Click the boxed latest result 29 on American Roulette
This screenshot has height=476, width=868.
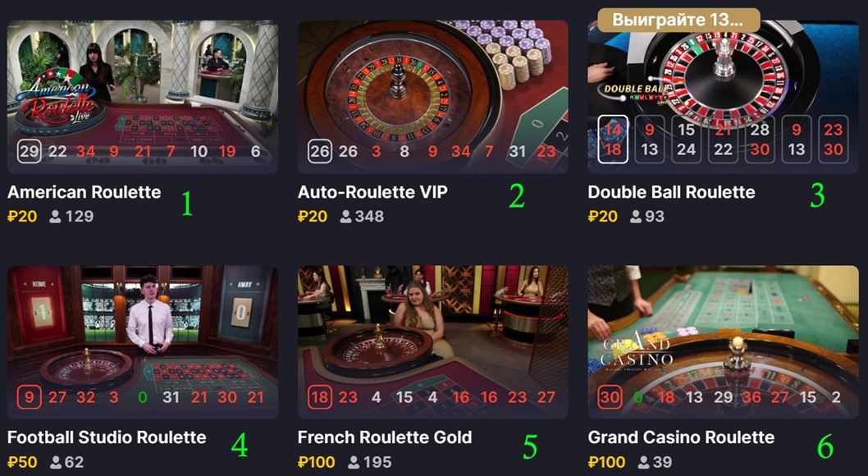29,151
